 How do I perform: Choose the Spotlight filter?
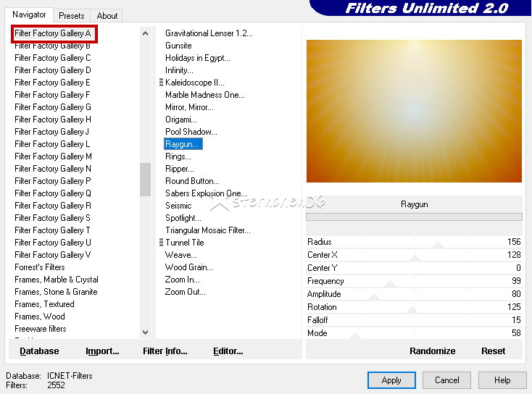click(x=183, y=218)
